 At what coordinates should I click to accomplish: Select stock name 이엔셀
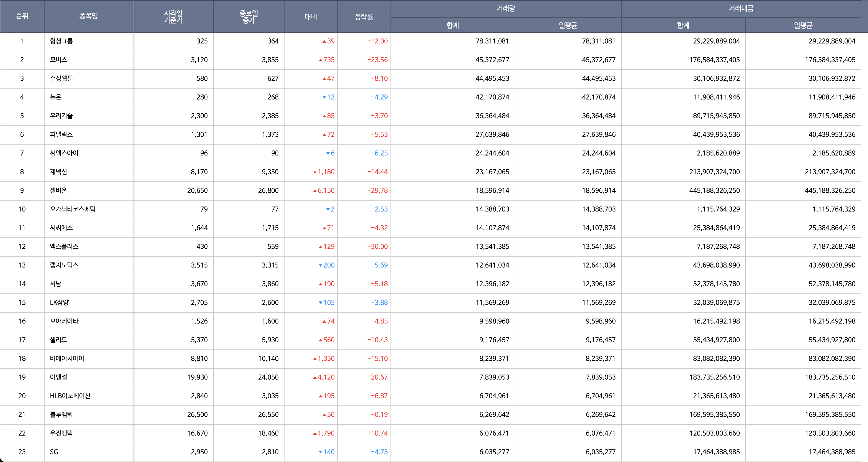(x=59, y=377)
